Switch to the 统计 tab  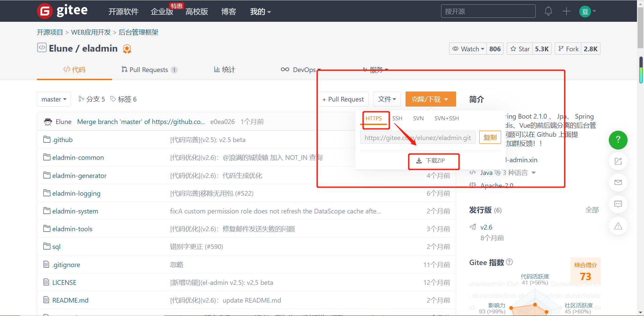point(224,70)
